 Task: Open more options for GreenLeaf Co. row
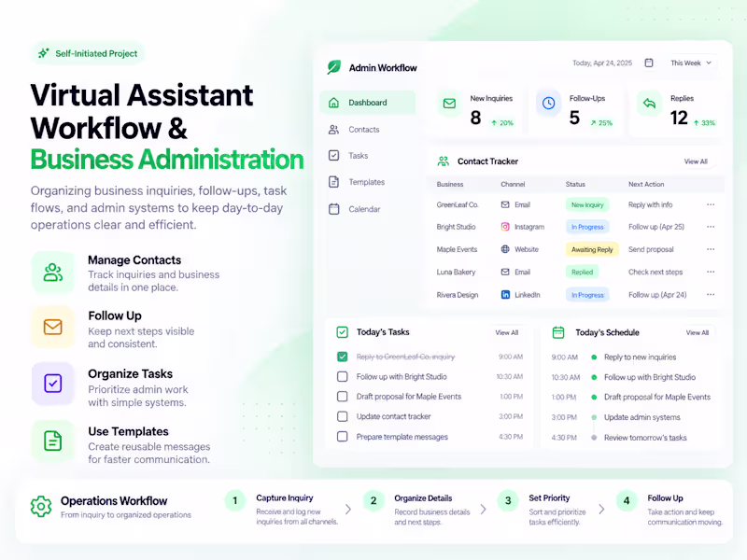coord(711,204)
